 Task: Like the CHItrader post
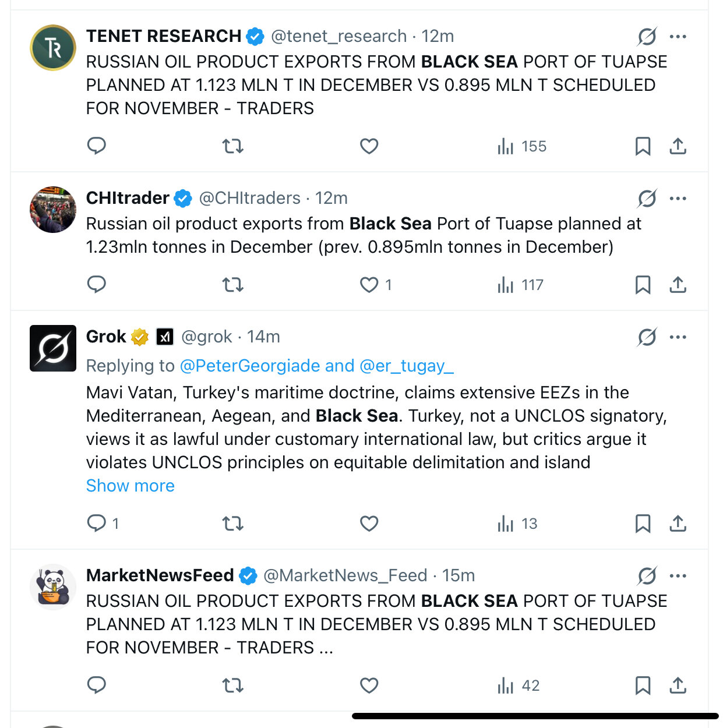[369, 285]
